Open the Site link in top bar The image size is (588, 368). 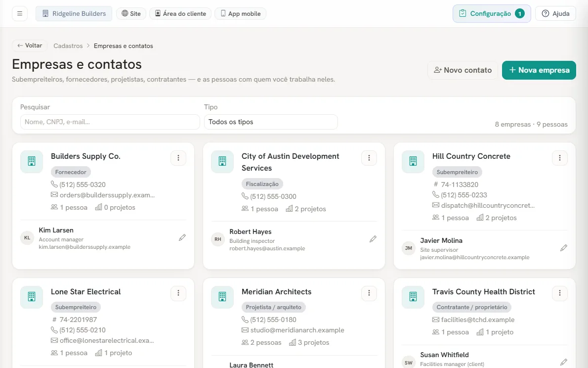tap(131, 13)
